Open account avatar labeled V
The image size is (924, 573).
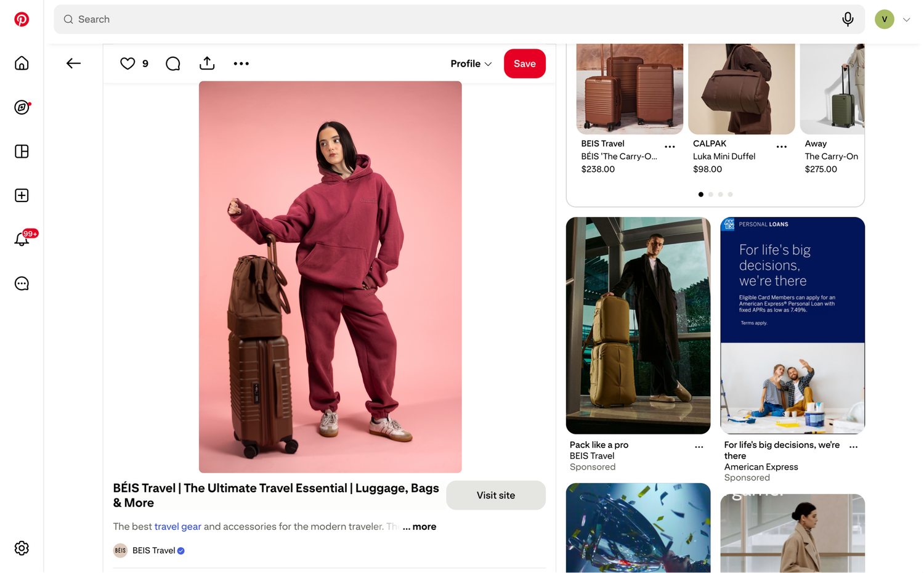885,19
